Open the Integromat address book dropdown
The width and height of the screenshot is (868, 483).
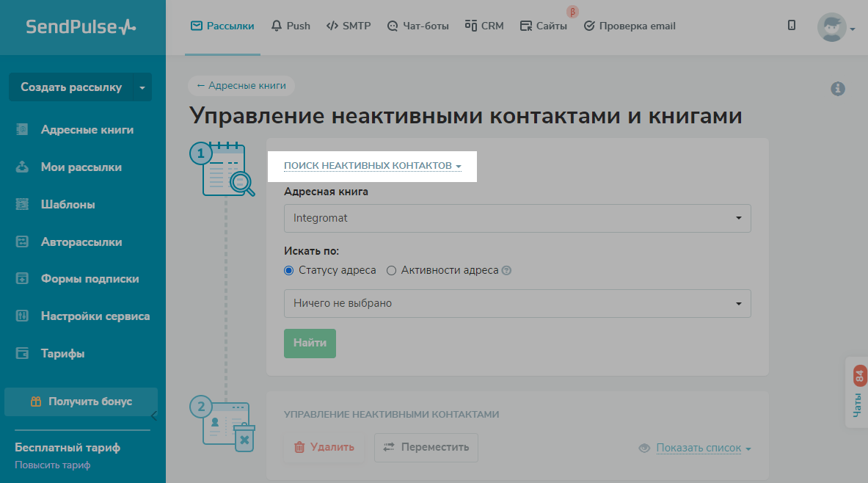pyautogui.click(x=517, y=218)
